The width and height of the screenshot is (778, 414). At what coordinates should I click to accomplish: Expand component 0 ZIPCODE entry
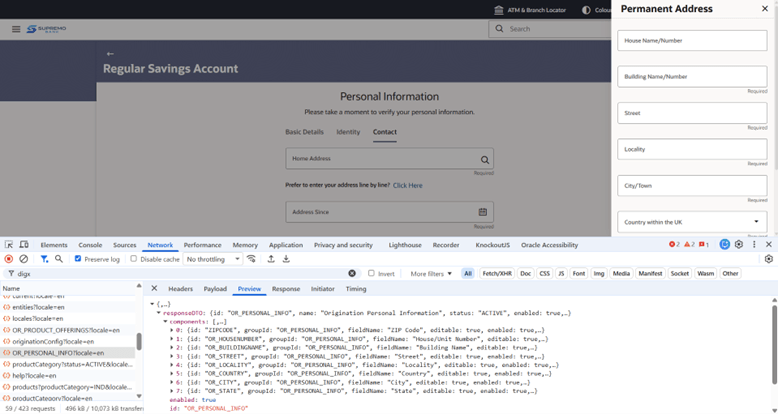point(172,330)
